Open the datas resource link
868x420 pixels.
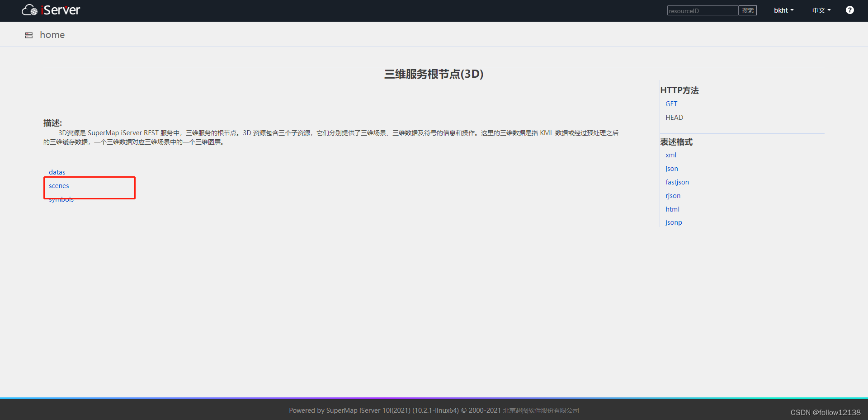(57, 172)
